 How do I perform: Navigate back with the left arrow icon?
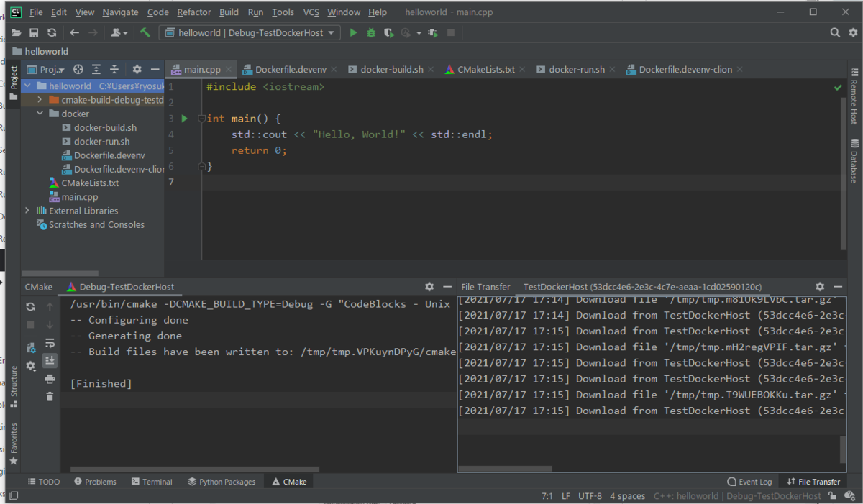point(75,32)
